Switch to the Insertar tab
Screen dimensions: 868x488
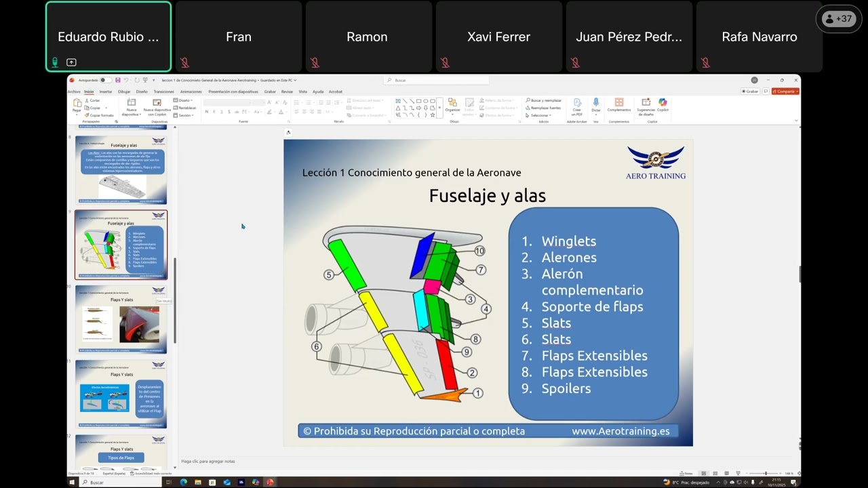106,91
